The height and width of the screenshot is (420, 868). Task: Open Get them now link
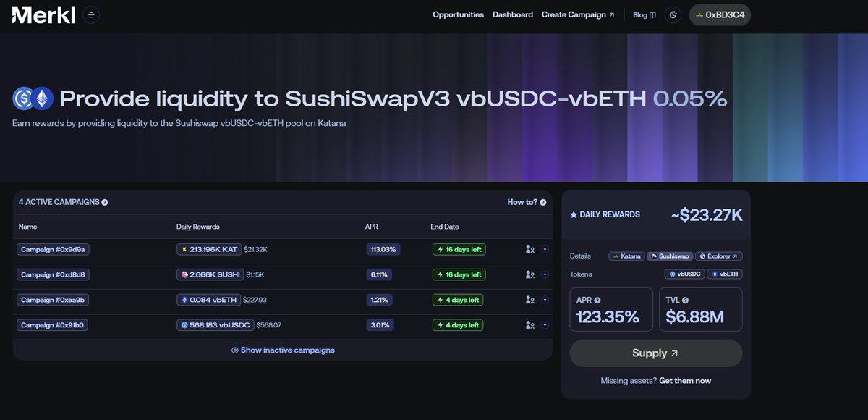(x=685, y=381)
